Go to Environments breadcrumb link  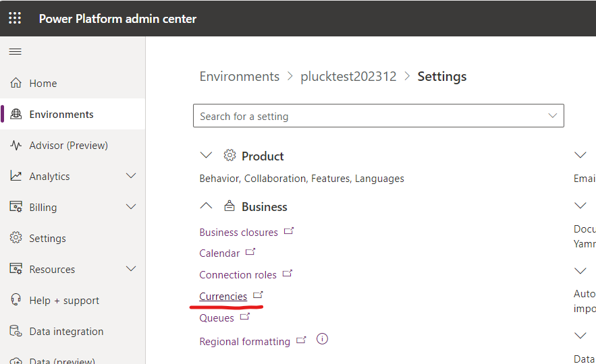[x=239, y=76]
